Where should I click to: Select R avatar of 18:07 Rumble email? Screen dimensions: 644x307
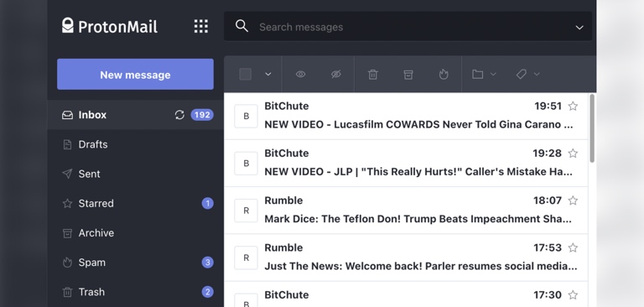(x=246, y=211)
